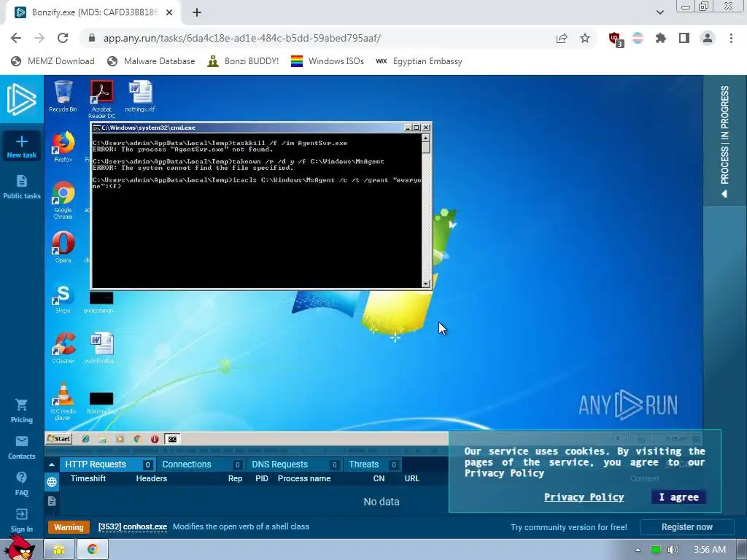Select the Firefox desktop shortcut
Viewport: 747px width, 560px height.
click(63, 147)
